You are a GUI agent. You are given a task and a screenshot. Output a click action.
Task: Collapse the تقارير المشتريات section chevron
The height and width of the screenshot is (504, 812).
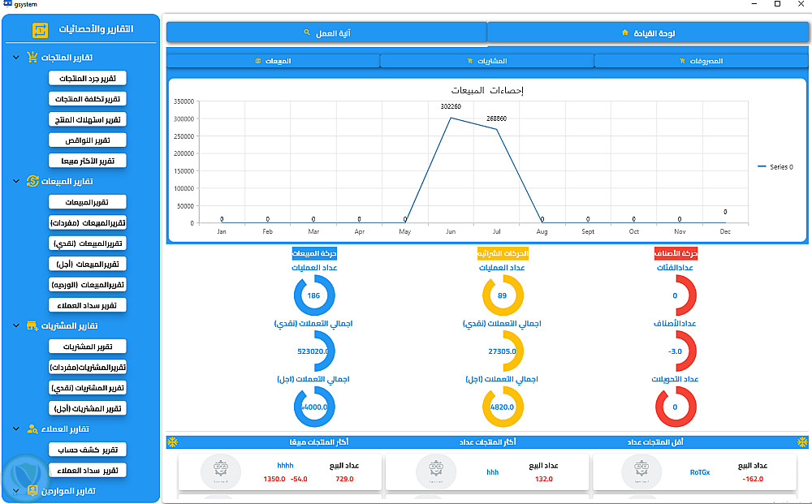pyautogui.click(x=16, y=325)
